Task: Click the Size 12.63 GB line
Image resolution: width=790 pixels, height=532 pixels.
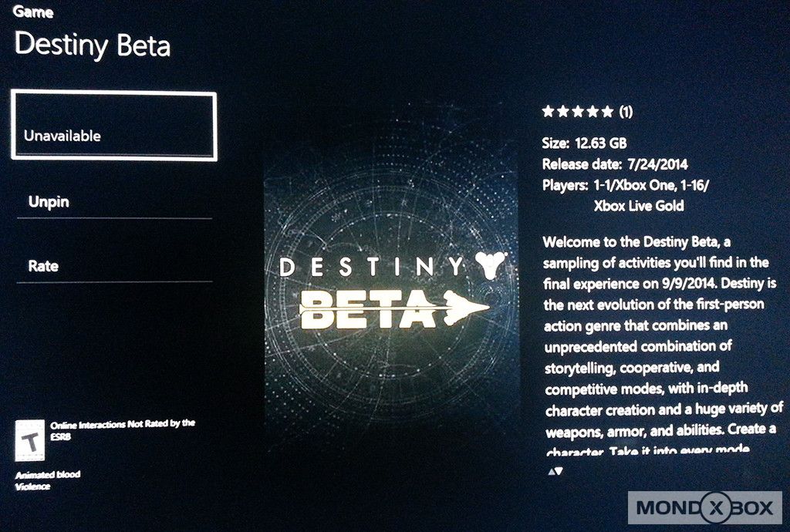Action: click(x=585, y=143)
